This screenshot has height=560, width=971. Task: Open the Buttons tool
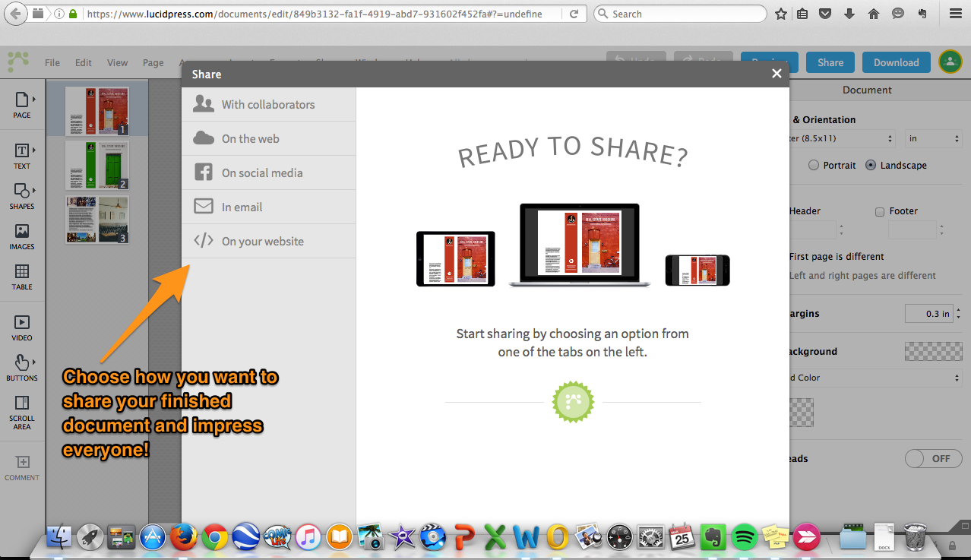(x=22, y=367)
